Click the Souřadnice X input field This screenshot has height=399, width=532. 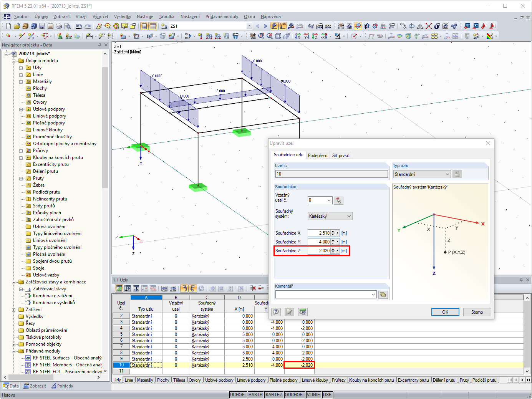(319, 233)
